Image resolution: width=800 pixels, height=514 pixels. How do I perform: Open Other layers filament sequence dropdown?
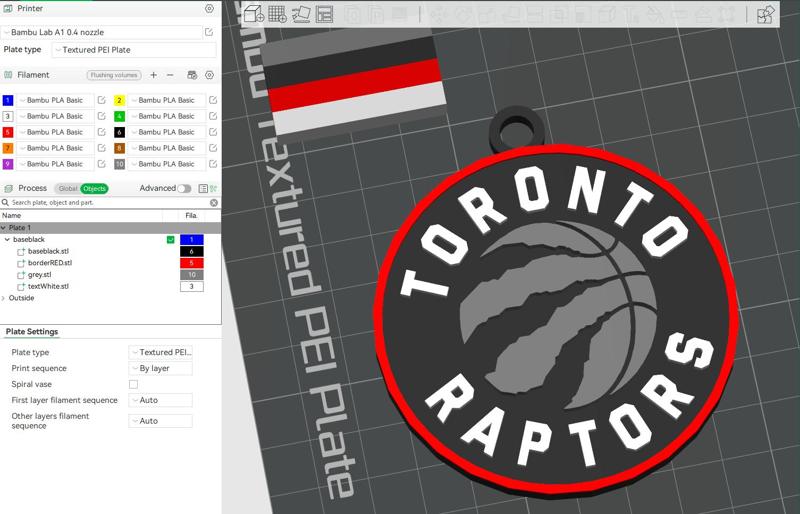160,421
